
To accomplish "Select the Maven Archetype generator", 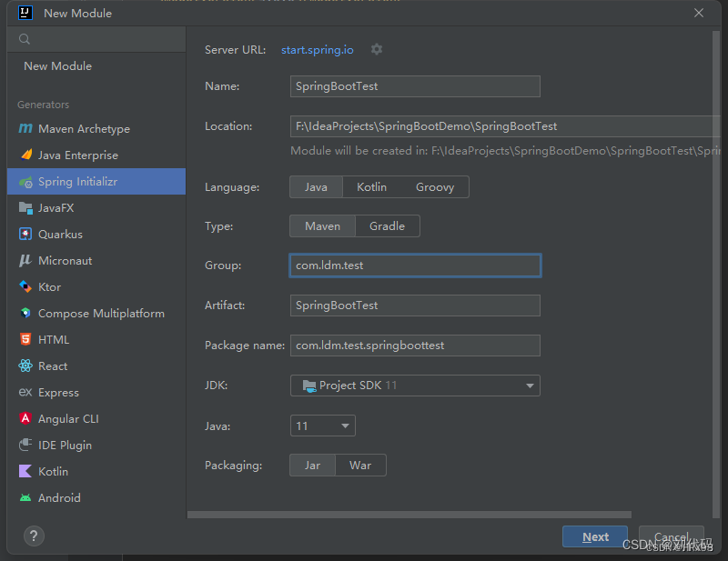I will point(96,128).
